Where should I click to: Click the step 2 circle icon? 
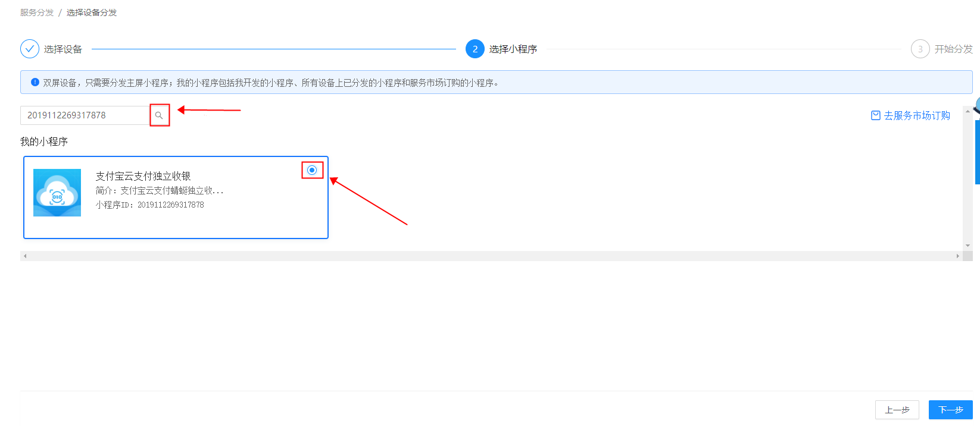[x=475, y=49]
